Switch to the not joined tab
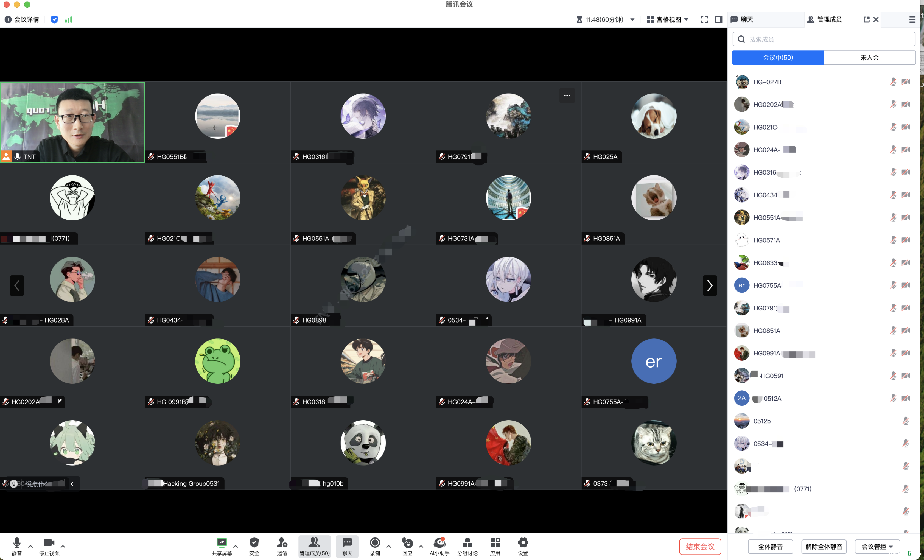The image size is (924, 560). pos(869,58)
